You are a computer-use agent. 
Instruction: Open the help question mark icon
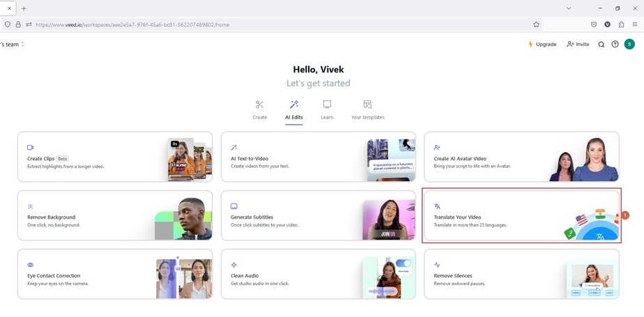pyautogui.click(x=615, y=45)
